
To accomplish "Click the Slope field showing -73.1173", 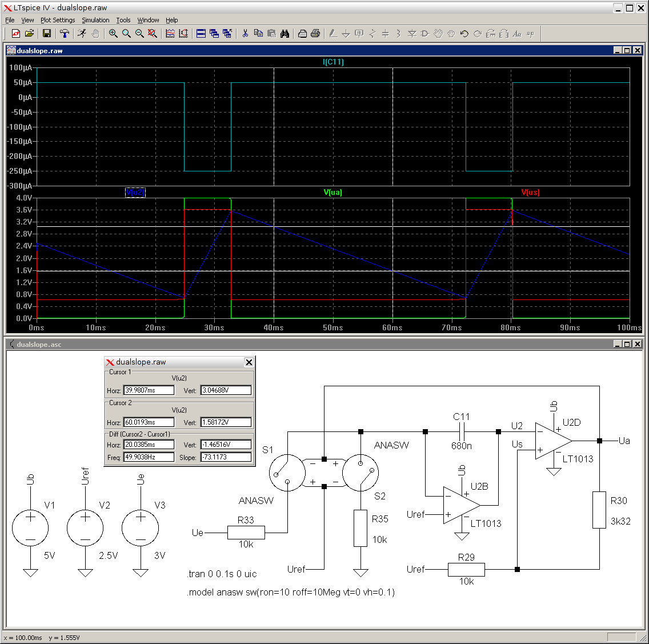I will tap(226, 457).
